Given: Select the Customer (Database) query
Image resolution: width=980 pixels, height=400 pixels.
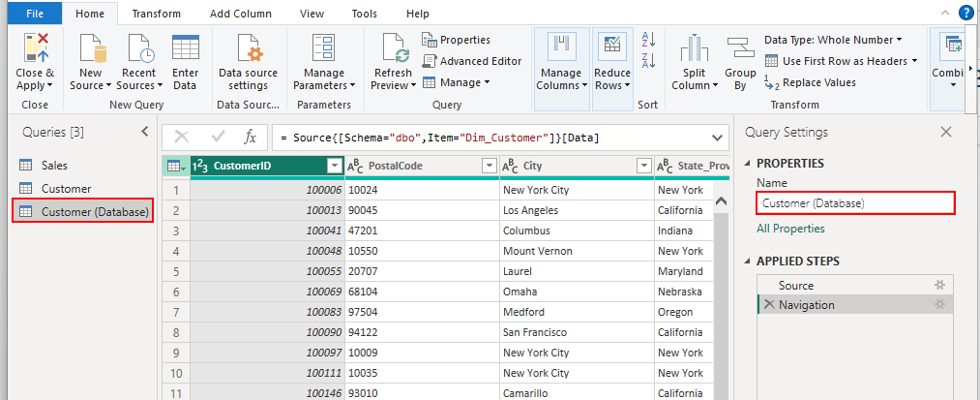Looking at the screenshot, I should (x=82, y=212).
